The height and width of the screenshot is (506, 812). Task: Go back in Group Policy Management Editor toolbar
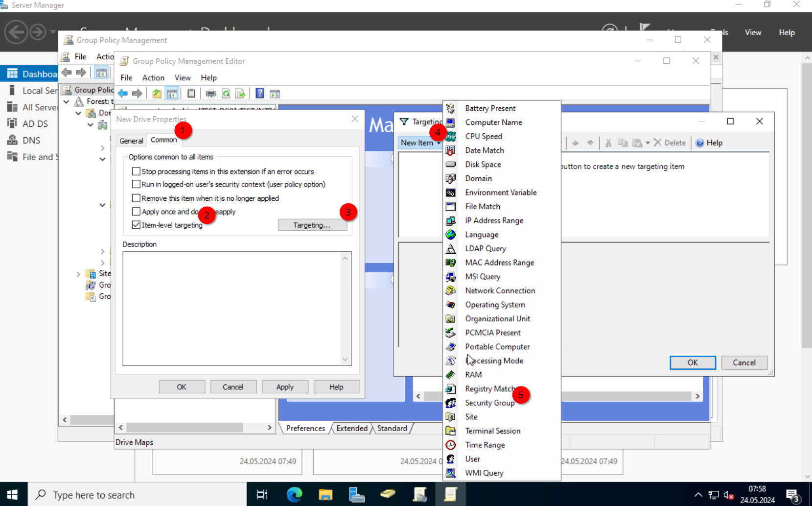coord(123,94)
